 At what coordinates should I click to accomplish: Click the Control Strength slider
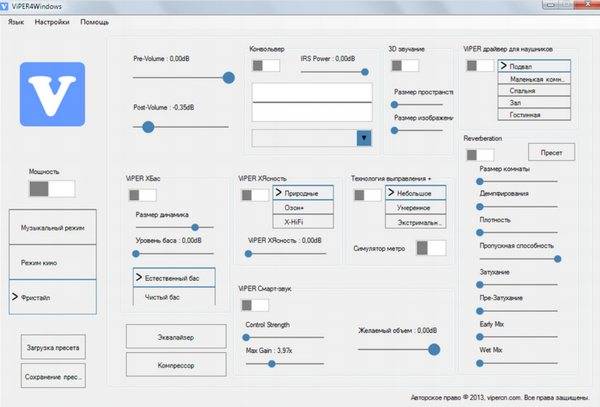[x=285, y=337]
